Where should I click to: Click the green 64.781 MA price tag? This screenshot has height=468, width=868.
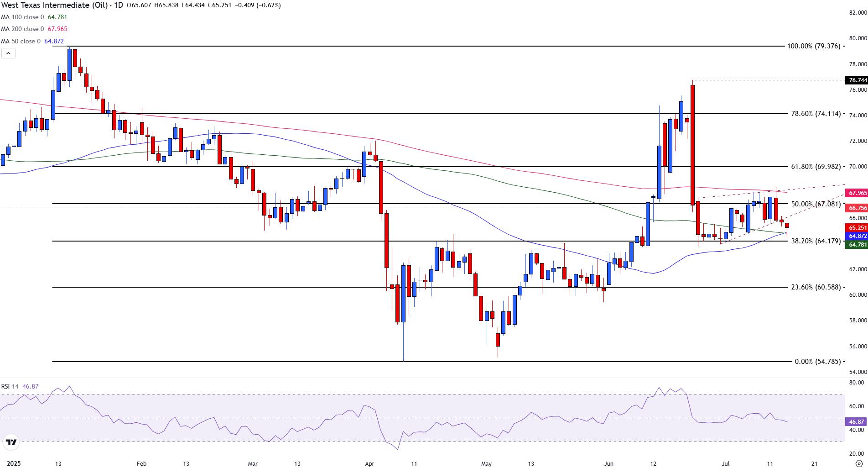856,245
